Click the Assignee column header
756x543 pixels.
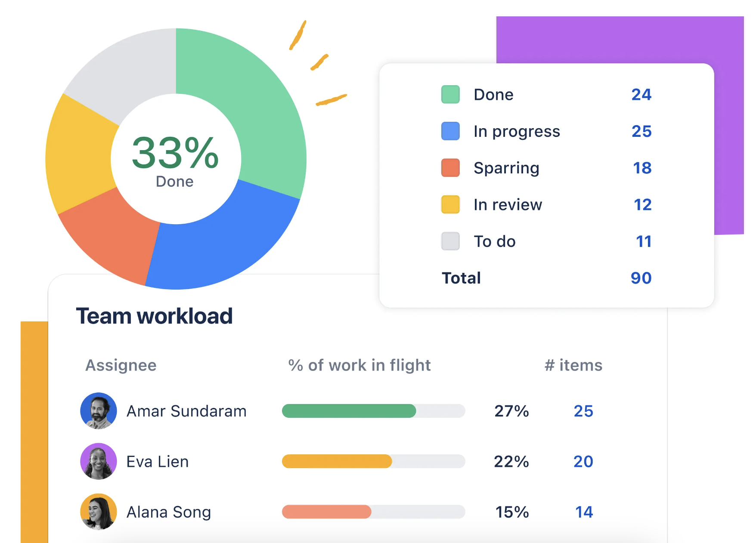pyautogui.click(x=121, y=365)
